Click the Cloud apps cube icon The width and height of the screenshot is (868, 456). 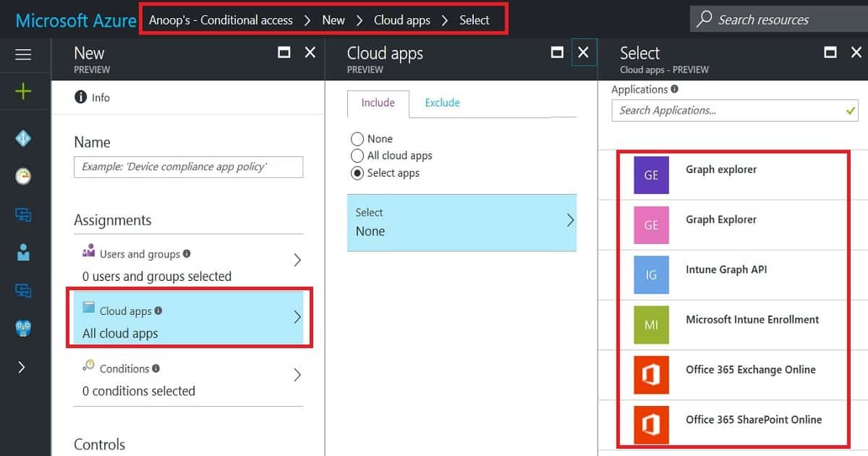tap(89, 308)
